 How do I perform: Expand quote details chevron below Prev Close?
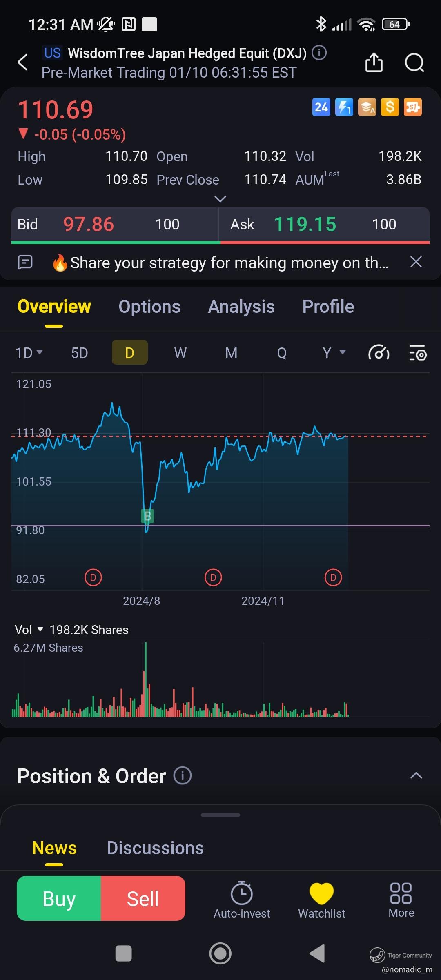220,199
